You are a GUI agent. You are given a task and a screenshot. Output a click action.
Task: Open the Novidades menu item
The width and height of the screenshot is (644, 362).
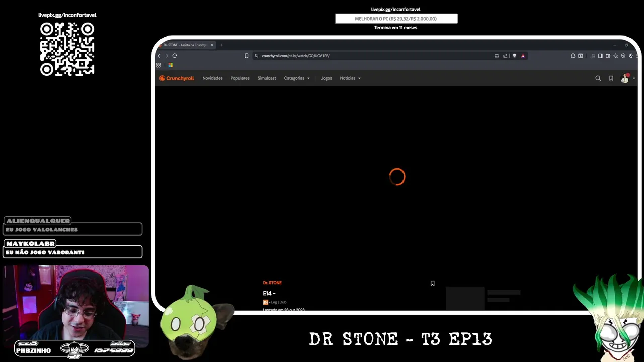(212, 78)
